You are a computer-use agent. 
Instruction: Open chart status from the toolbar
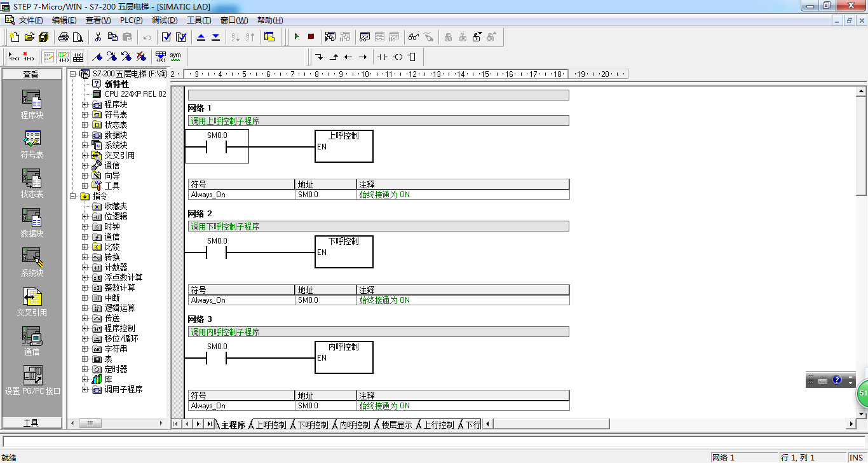(365, 37)
